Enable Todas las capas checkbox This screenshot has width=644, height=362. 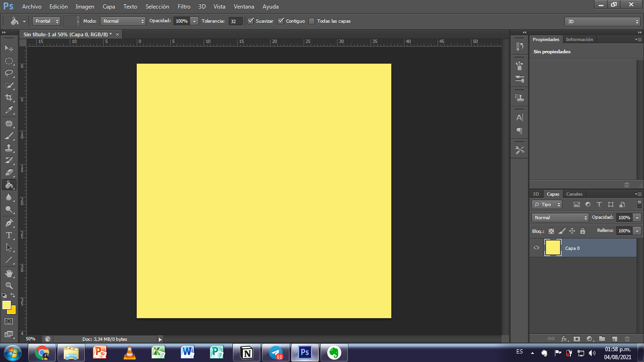coord(312,21)
